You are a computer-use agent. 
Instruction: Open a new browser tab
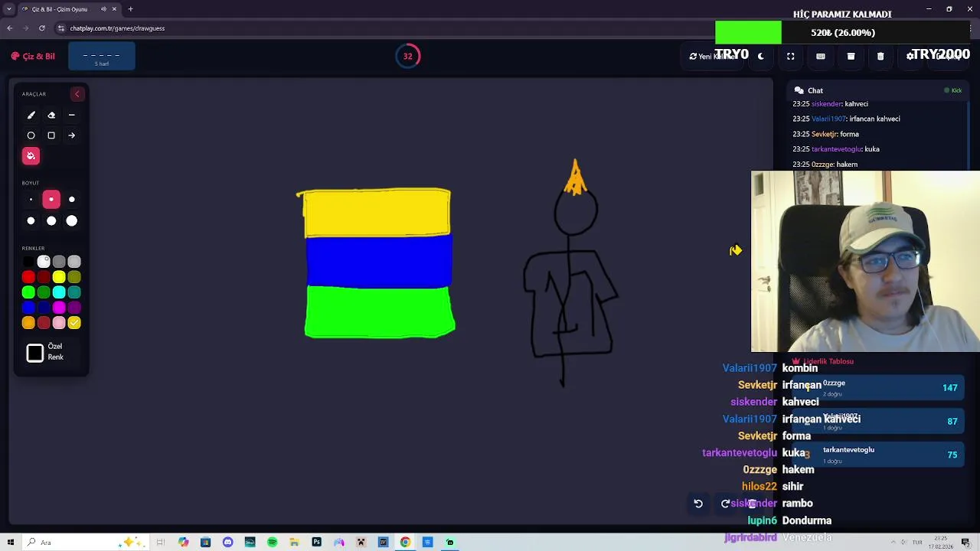coord(130,9)
